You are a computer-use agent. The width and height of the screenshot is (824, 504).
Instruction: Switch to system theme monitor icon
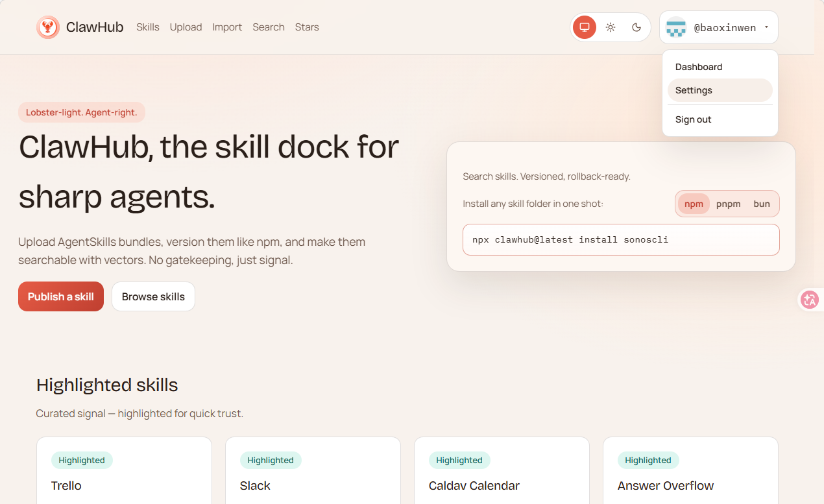tap(584, 27)
